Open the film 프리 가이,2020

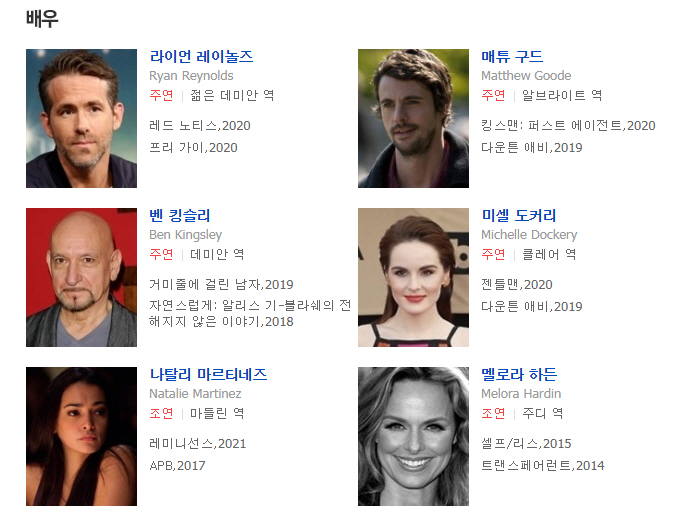(x=193, y=148)
